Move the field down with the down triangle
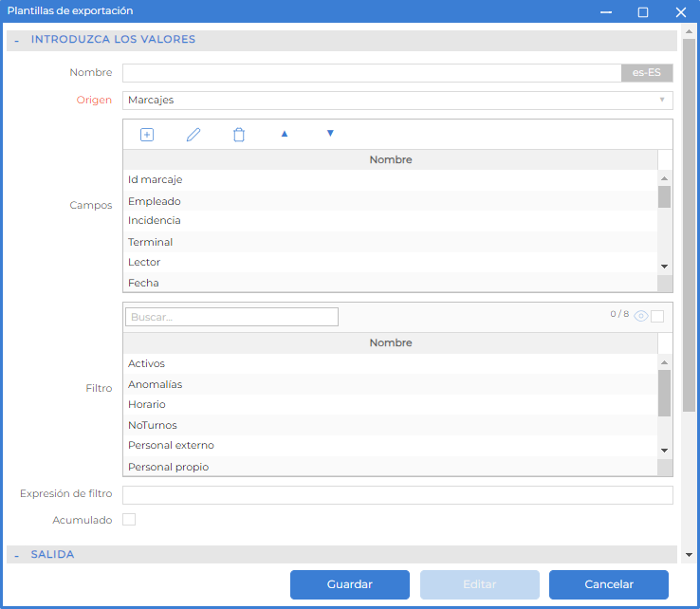Viewport: 700px width, 609px height. (330, 133)
